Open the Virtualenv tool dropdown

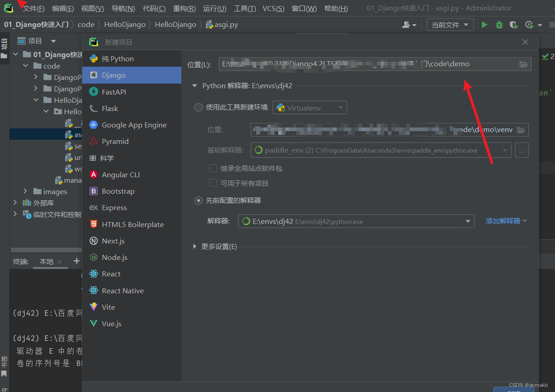point(310,108)
